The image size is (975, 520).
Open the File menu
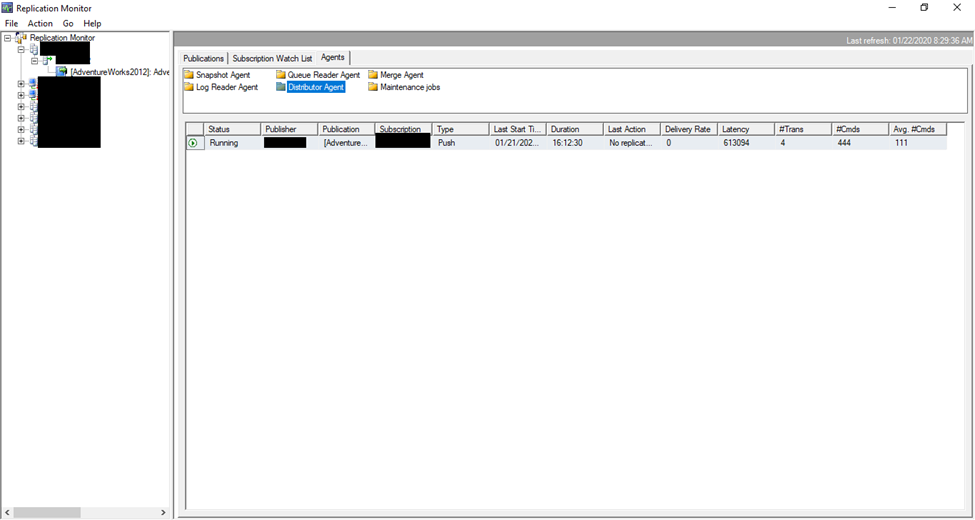tap(11, 24)
